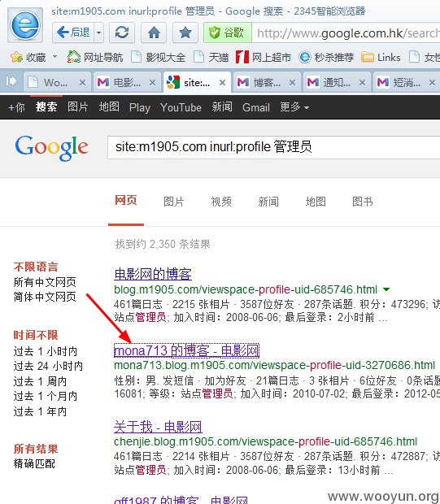Filter by 简体中文网页
Viewport: 440px width, 504px height.
point(45,297)
